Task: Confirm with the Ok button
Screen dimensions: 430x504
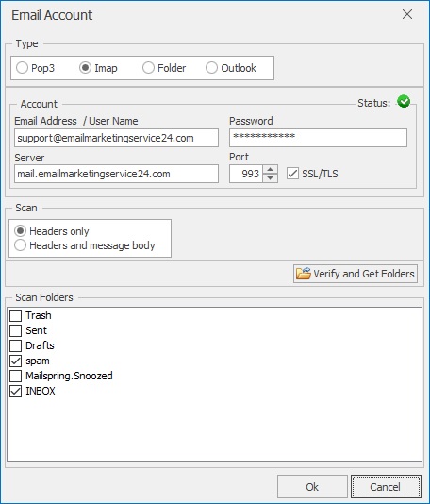Action: (x=312, y=487)
